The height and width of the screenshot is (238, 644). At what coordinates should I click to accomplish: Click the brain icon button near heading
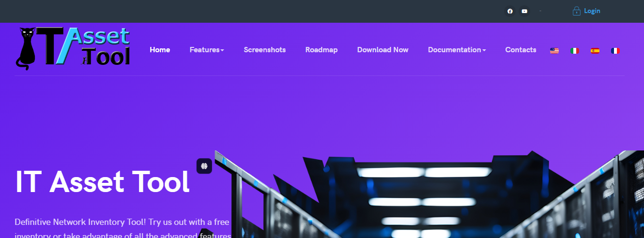204,166
